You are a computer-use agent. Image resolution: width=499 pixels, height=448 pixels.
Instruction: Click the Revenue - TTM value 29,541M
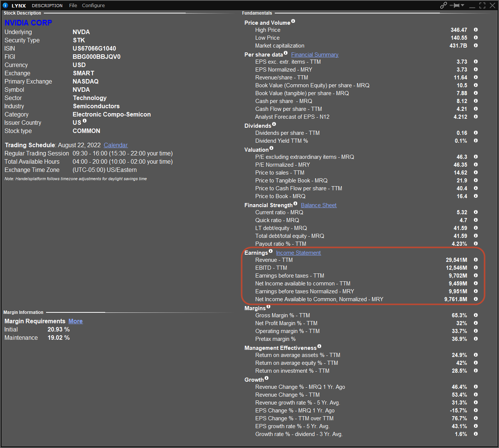coord(456,260)
